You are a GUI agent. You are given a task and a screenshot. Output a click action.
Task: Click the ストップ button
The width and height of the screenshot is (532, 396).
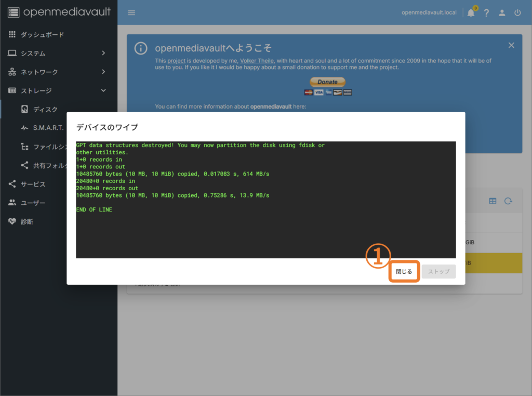click(x=438, y=271)
